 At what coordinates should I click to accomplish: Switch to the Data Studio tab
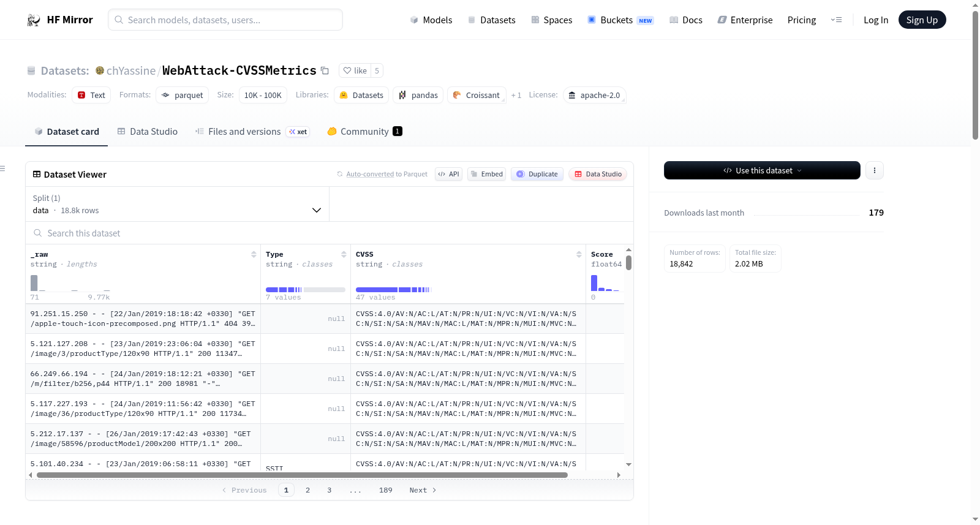click(x=148, y=132)
